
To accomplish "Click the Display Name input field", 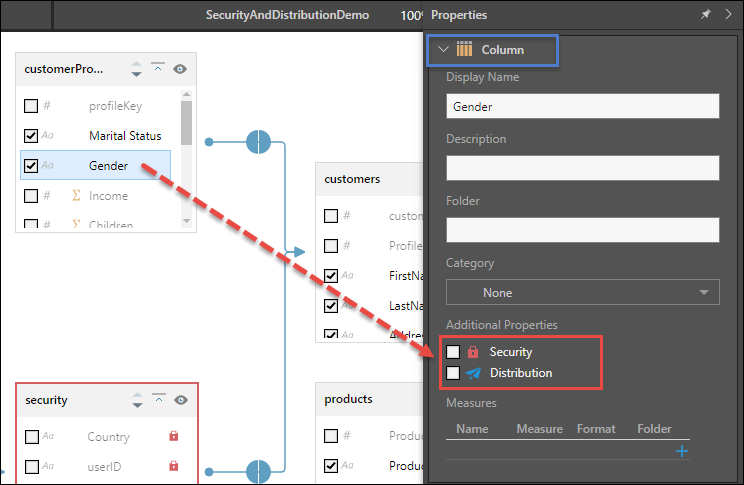I will pyautogui.click(x=582, y=106).
